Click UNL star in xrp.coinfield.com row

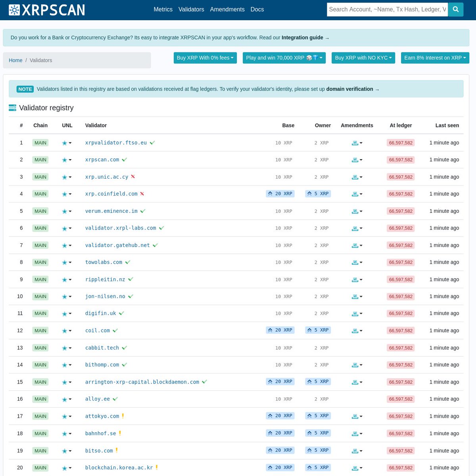point(65,194)
